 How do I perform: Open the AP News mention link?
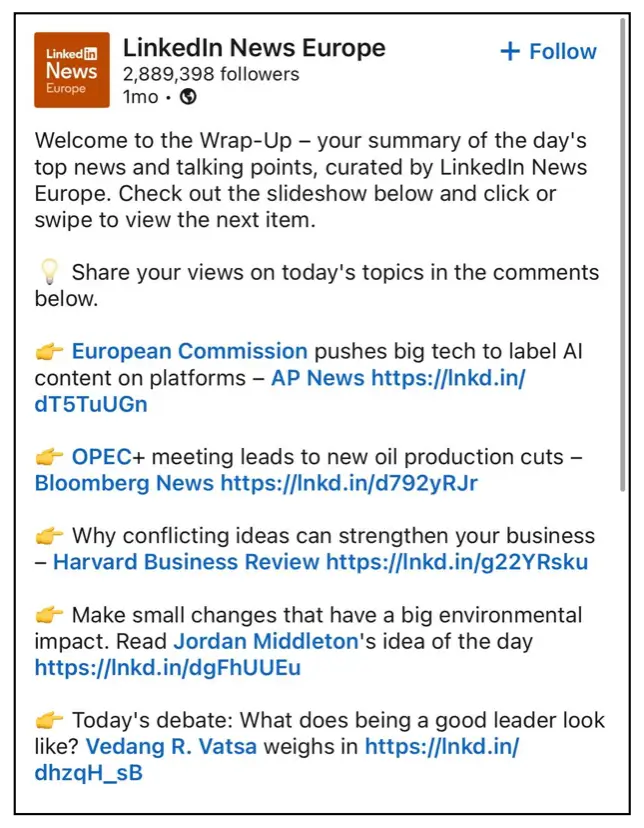point(317,378)
